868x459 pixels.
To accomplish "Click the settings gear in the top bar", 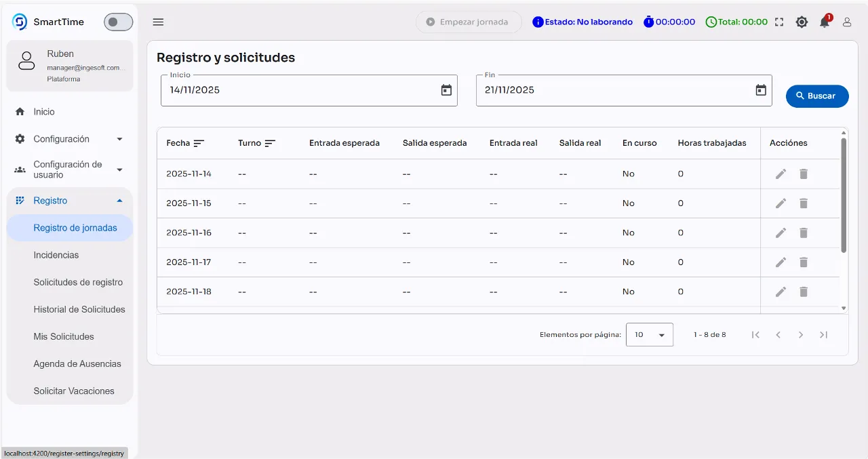I will pyautogui.click(x=802, y=22).
